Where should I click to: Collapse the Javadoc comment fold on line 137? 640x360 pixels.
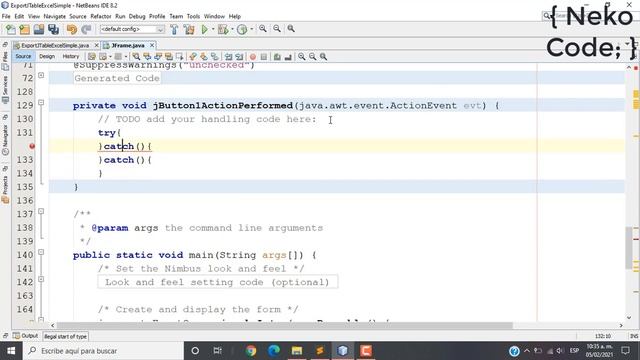coord(41,211)
